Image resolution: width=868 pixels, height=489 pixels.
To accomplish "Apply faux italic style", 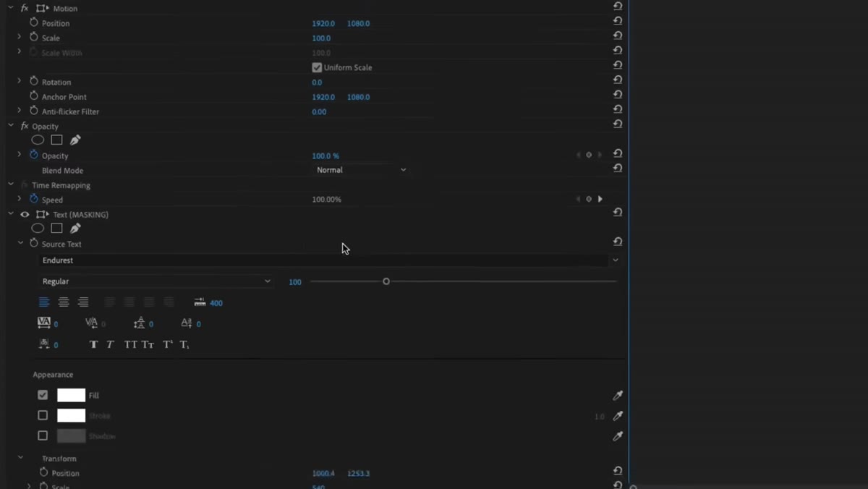I will point(110,344).
